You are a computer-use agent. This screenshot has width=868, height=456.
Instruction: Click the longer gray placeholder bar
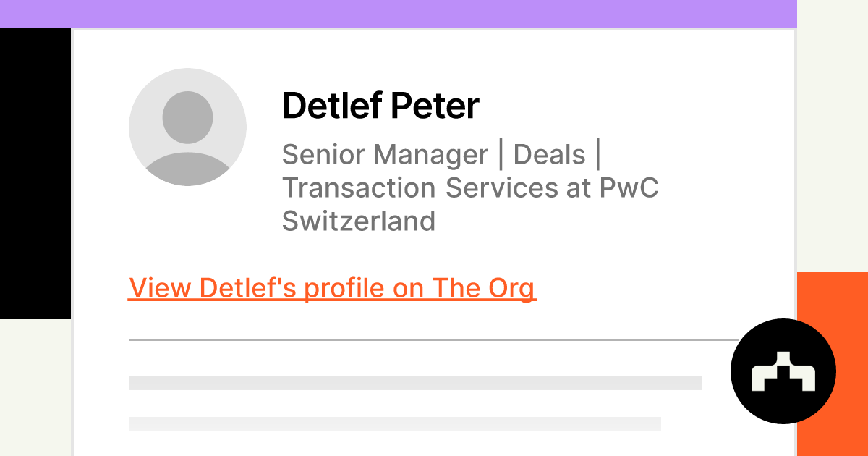coord(414,383)
